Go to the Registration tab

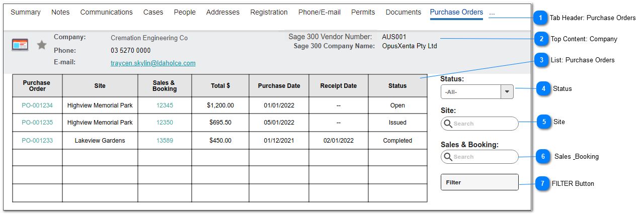269,12
